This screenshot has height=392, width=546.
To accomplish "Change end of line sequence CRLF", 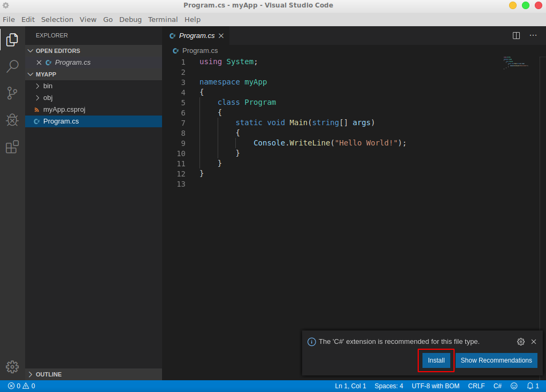I will (476, 386).
